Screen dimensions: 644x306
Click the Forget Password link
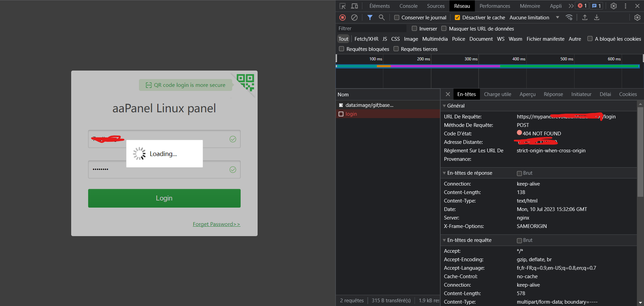tap(216, 224)
